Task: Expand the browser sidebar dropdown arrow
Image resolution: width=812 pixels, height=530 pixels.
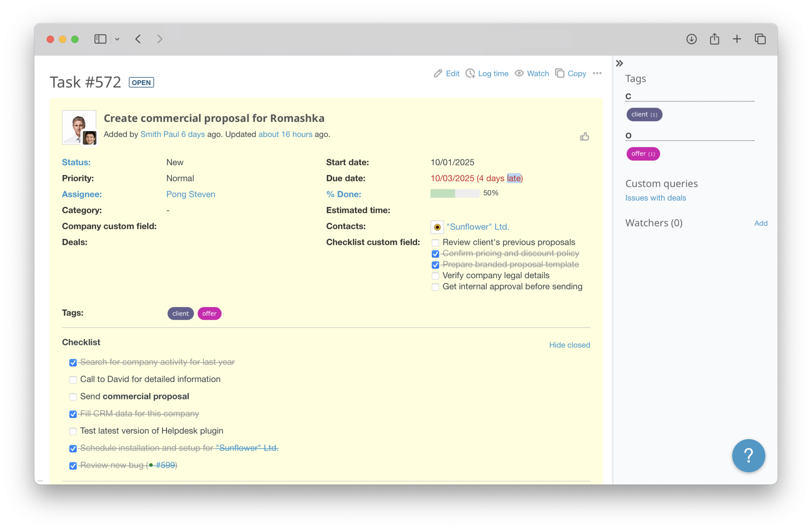Action: click(117, 39)
